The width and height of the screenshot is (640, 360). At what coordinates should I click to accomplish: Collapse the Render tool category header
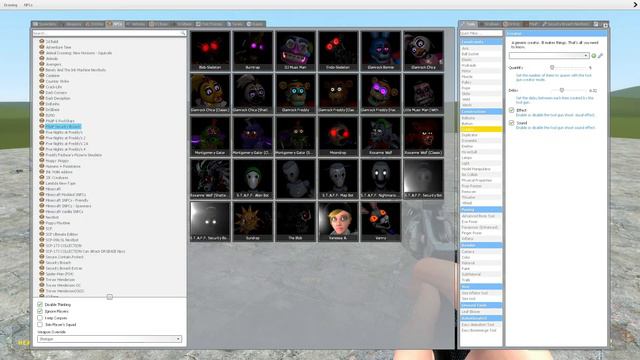tap(481, 245)
